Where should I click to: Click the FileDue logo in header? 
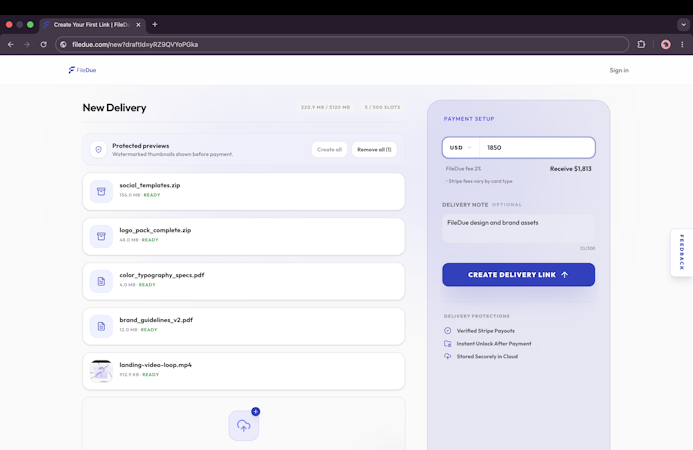(x=82, y=70)
